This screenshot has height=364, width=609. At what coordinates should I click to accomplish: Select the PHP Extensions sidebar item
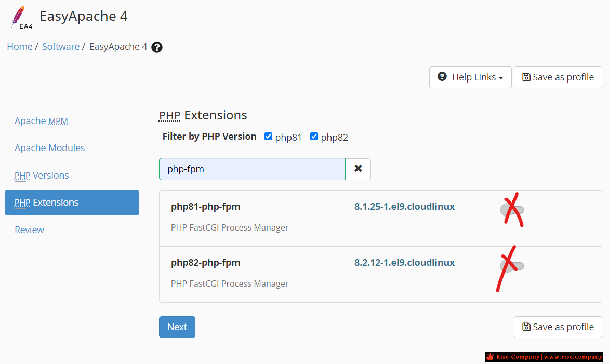coord(72,203)
